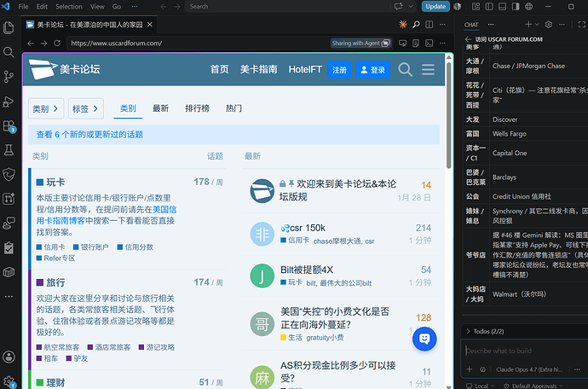Open the Manage gear in the activity bar
588x389 pixels.
click(x=9, y=381)
